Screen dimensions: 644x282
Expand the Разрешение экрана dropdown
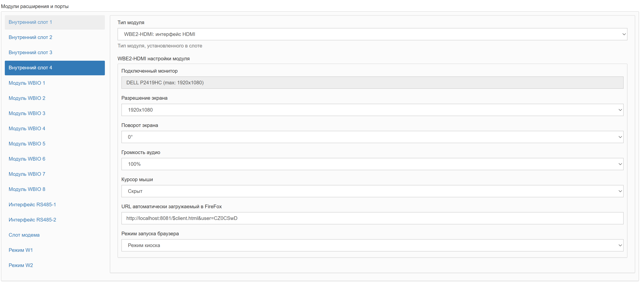coord(372,110)
